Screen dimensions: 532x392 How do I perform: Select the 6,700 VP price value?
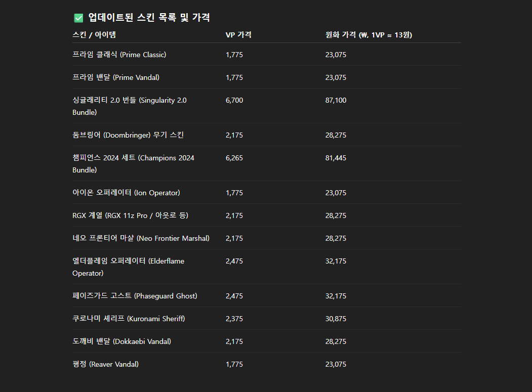pos(234,100)
